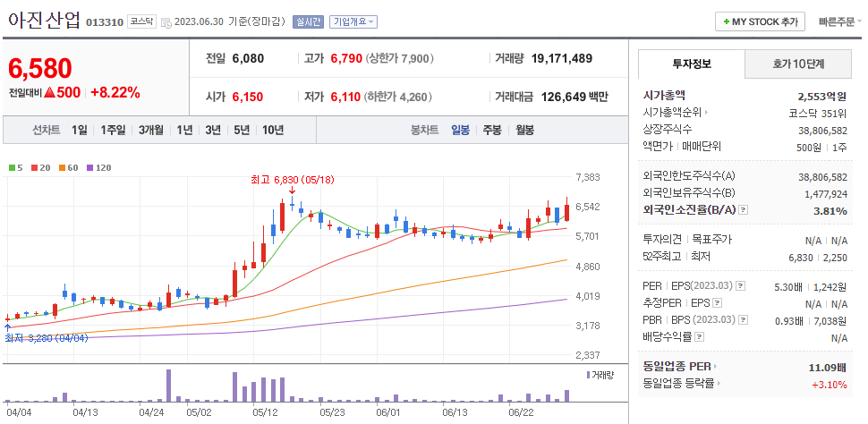The image size is (868, 424).
Task: Click 거래대금 value 126,649 백만
Action: pos(574,98)
